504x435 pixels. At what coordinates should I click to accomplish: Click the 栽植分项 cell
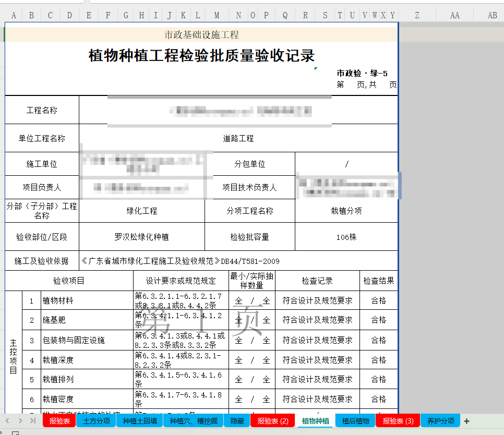(x=346, y=211)
